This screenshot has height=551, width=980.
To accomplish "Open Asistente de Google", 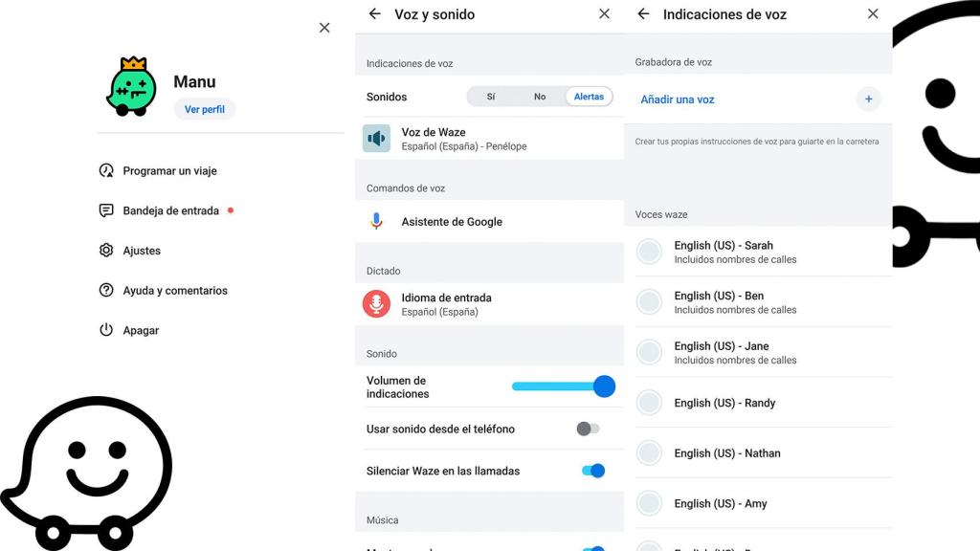I will pyautogui.click(x=489, y=221).
